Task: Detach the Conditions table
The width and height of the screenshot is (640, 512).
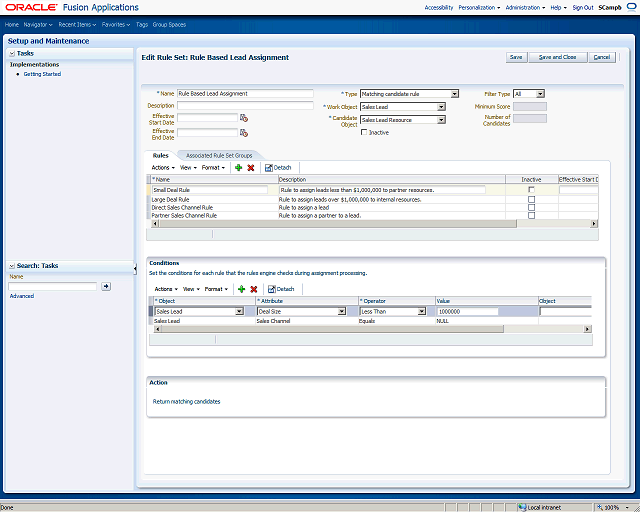Action: coord(281,289)
